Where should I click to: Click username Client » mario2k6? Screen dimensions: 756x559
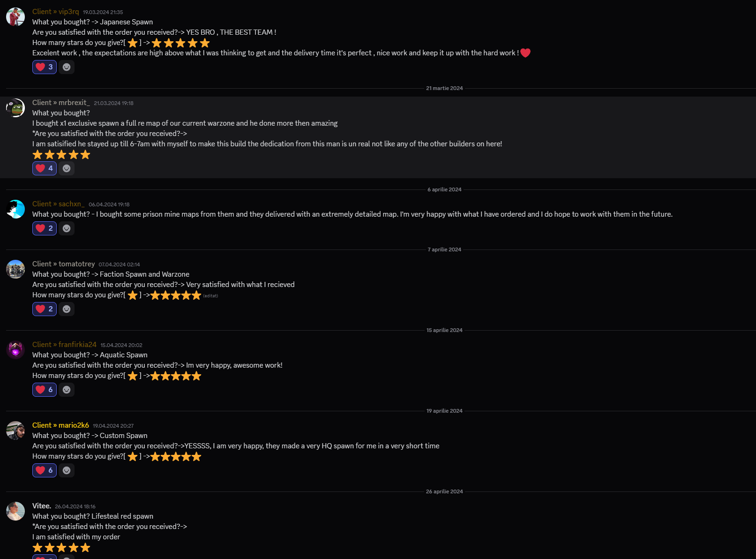click(x=60, y=425)
